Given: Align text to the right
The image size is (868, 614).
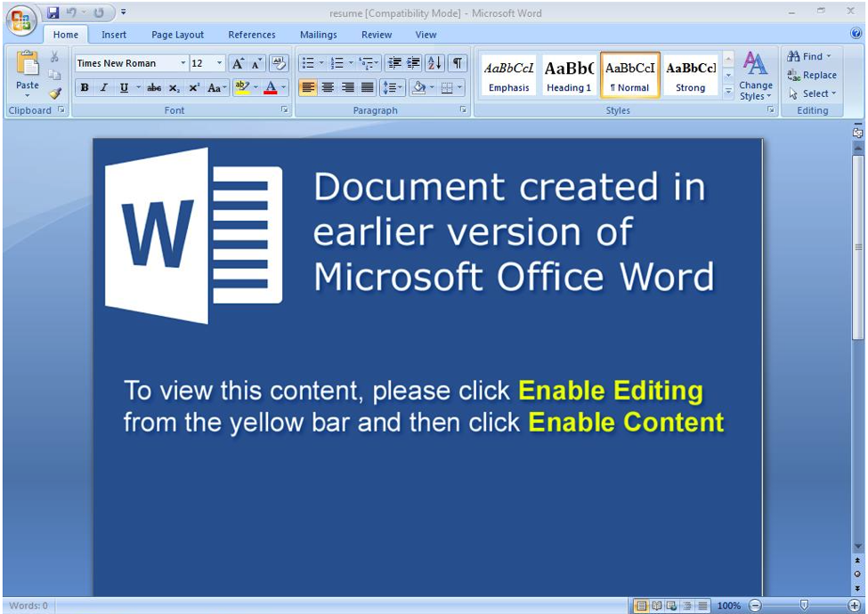Looking at the screenshot, I should coord(347,87).
